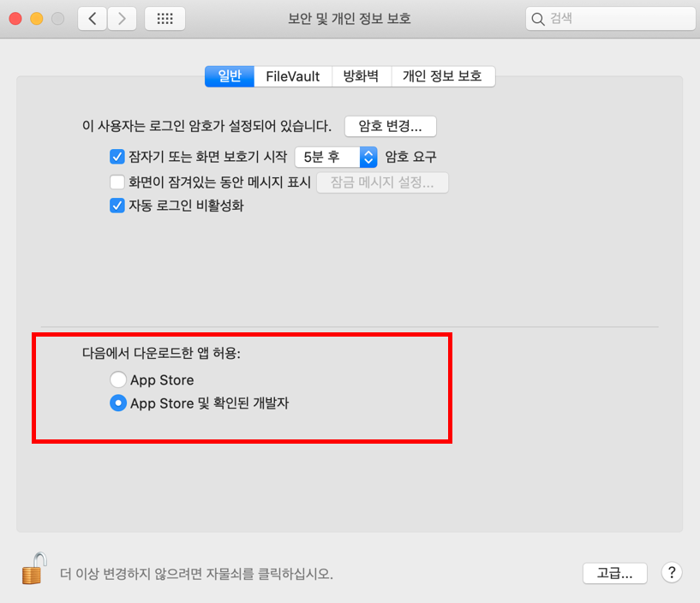
Task: Click the 암호 변경... button
Action: click(x=390, y=126)
